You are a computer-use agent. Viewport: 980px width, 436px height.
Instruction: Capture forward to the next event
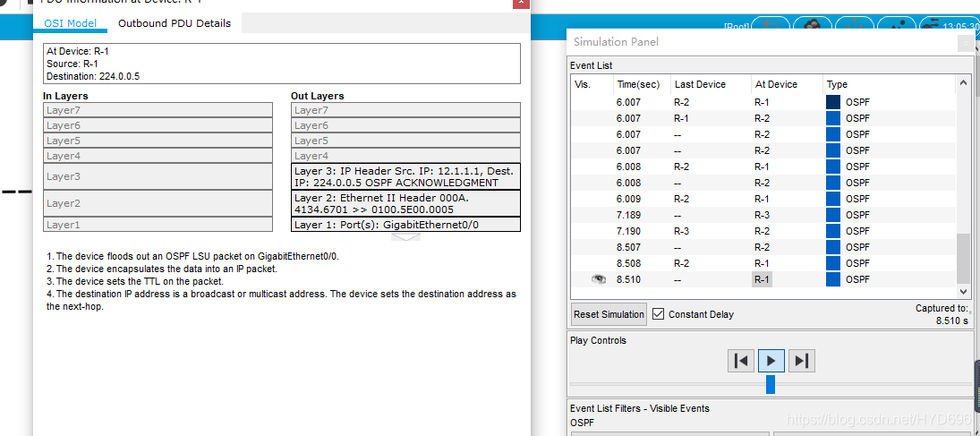[x=802, y=361]
